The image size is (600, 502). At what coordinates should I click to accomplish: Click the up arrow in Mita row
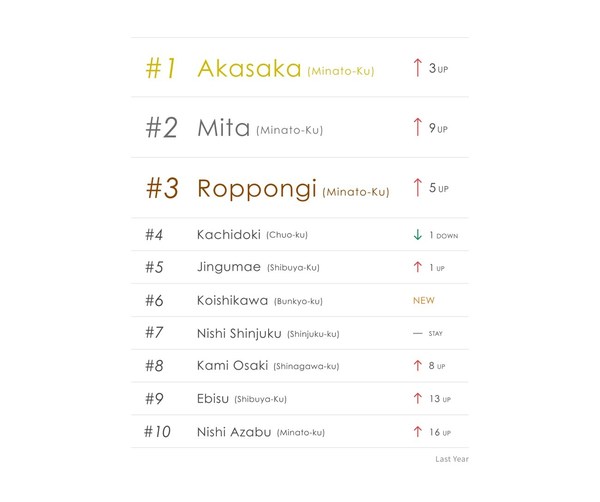click(x=417, y=128)
